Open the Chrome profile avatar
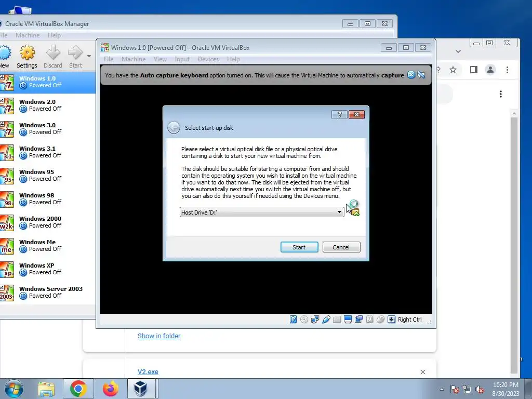This screenshot has height=399, width=532. click(490, 70)
